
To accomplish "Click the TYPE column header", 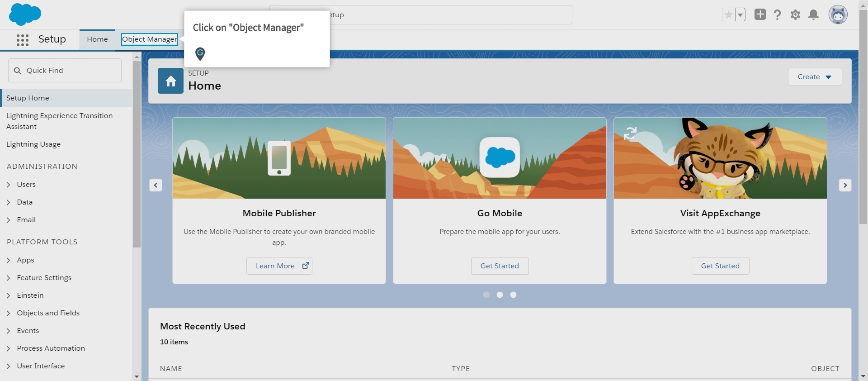I will 461,369.
